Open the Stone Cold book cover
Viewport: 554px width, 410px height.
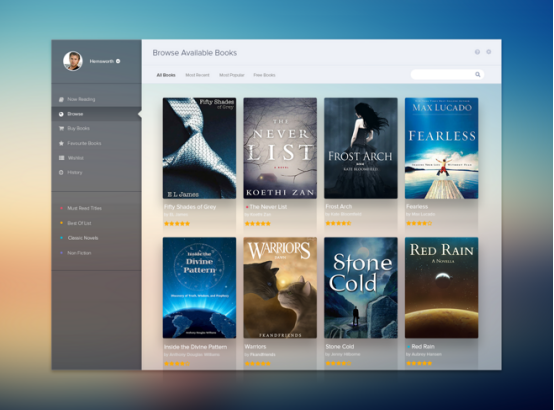tap(361, 288)
